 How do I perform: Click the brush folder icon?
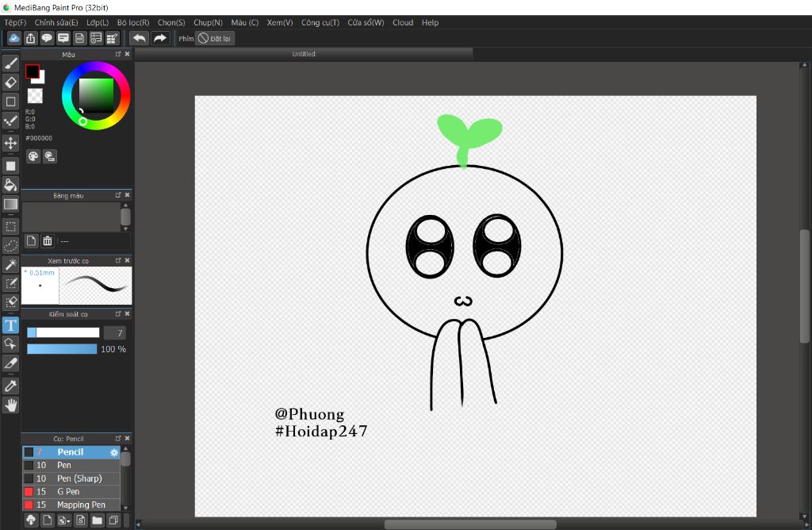click(97, 520)
